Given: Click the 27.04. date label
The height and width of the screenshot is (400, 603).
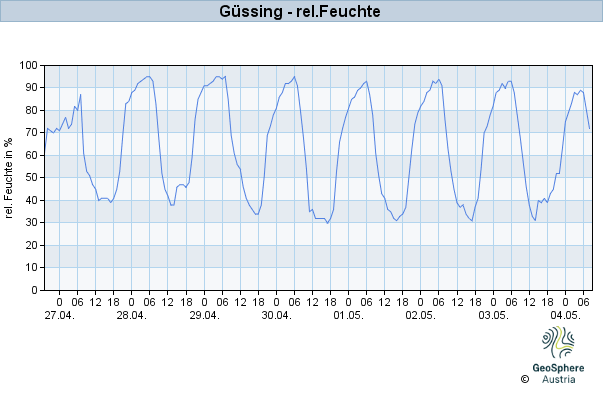Looking at the screenshot, I should [x=60, y=315].
